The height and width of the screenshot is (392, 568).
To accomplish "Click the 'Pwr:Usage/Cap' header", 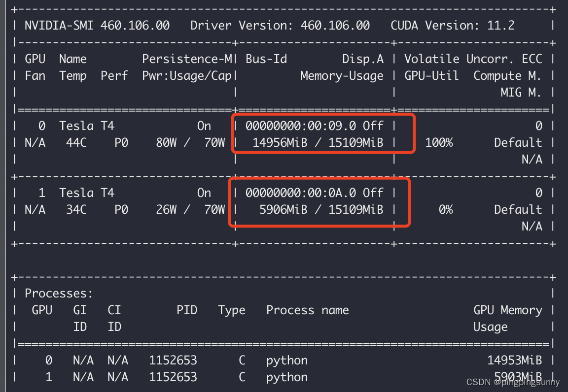I will [187, 76].
